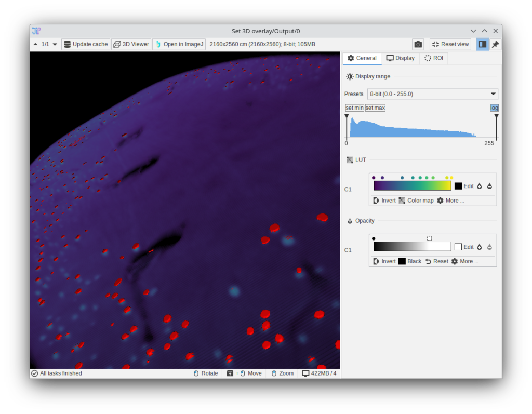The image size is (532, 414).
Task: Switch to the ROI tab
Action: (434, 58)
